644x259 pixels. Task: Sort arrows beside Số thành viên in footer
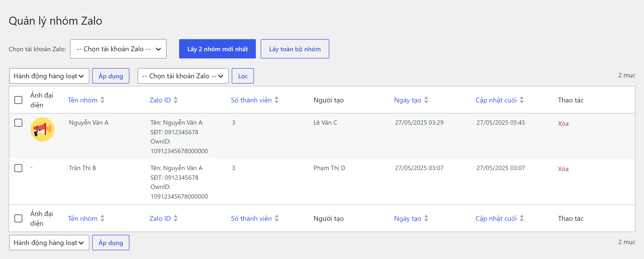click(x=277, y=218)
